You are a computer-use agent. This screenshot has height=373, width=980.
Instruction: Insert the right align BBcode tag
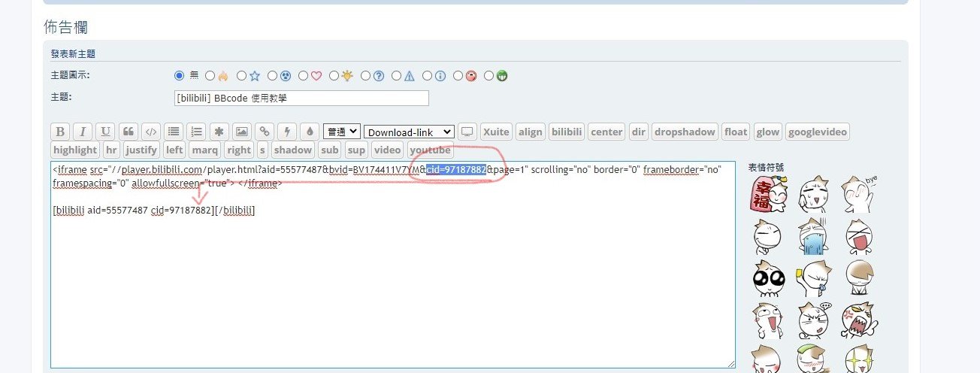(239, 150)
